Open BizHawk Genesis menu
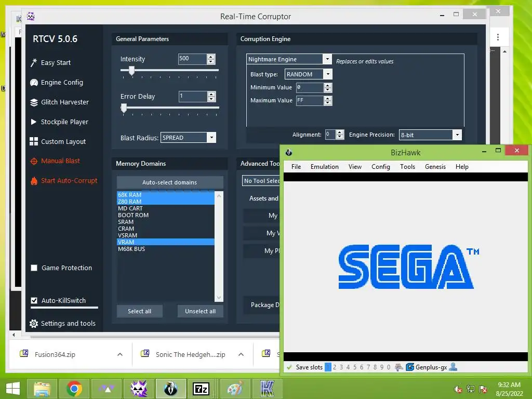The image size is (532, 399). pos(435,167)
